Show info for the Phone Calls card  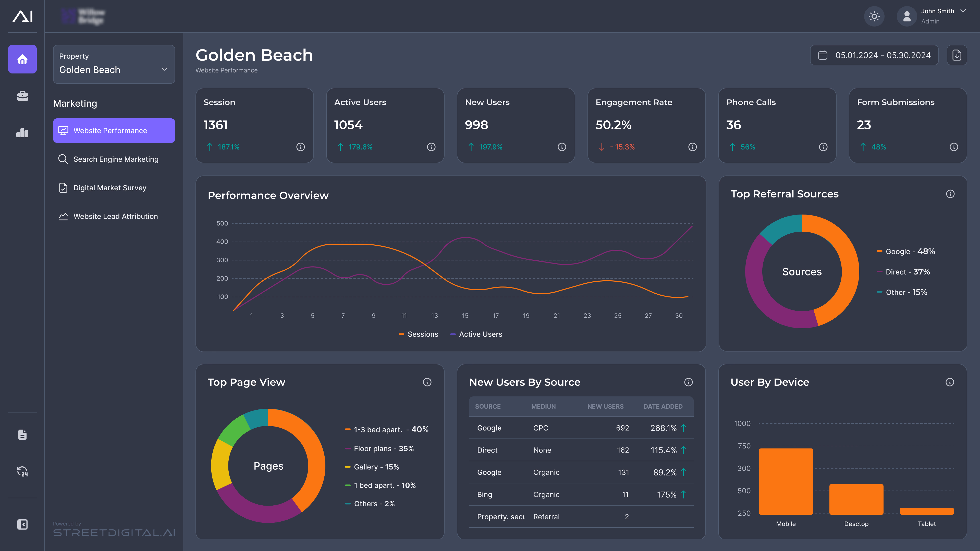click(x=823, y=147)
